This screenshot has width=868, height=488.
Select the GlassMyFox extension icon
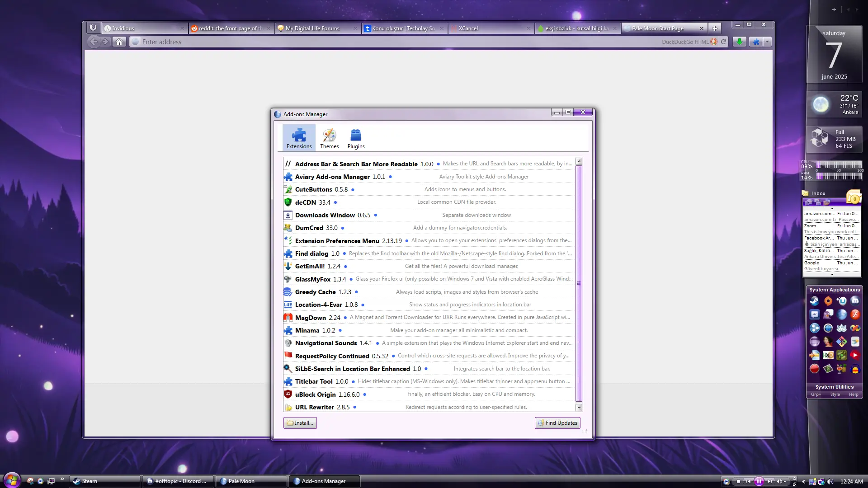point(288,279)
